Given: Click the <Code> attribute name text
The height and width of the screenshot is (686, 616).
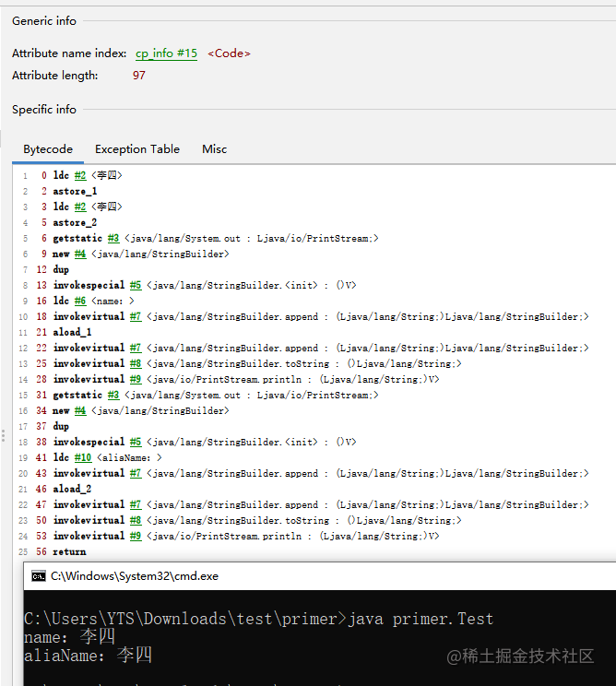Looking at the screenshot, I should [x=229, y=53].
